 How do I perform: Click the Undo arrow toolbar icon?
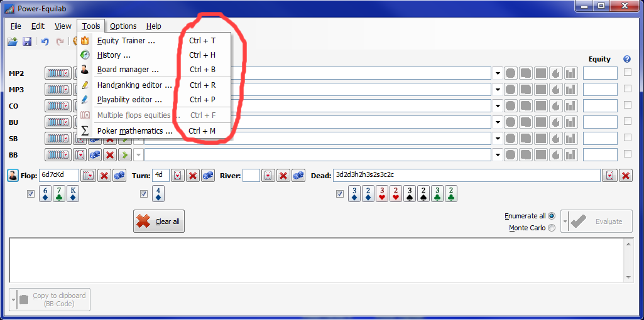pos(45,41)
